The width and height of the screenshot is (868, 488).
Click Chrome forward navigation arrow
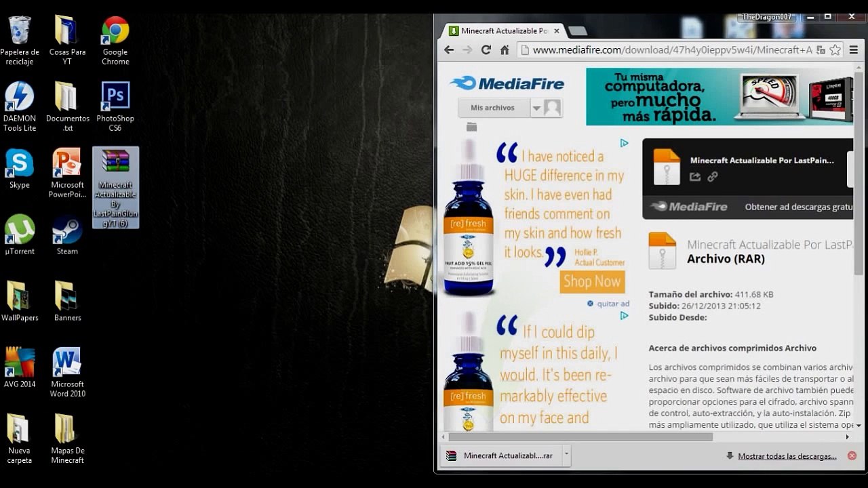click(x=467, y=49)
